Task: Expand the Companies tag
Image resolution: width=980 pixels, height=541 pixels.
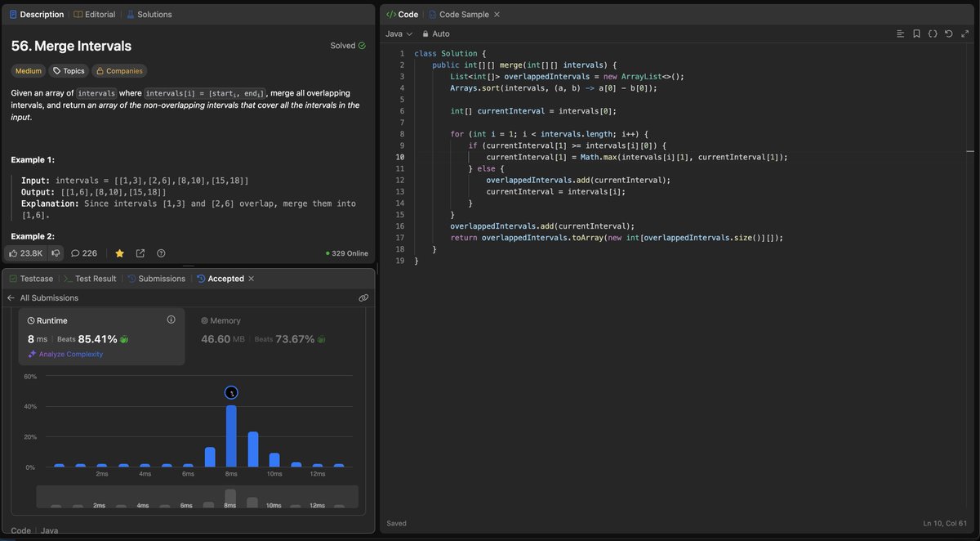Action: coord(119,71)
